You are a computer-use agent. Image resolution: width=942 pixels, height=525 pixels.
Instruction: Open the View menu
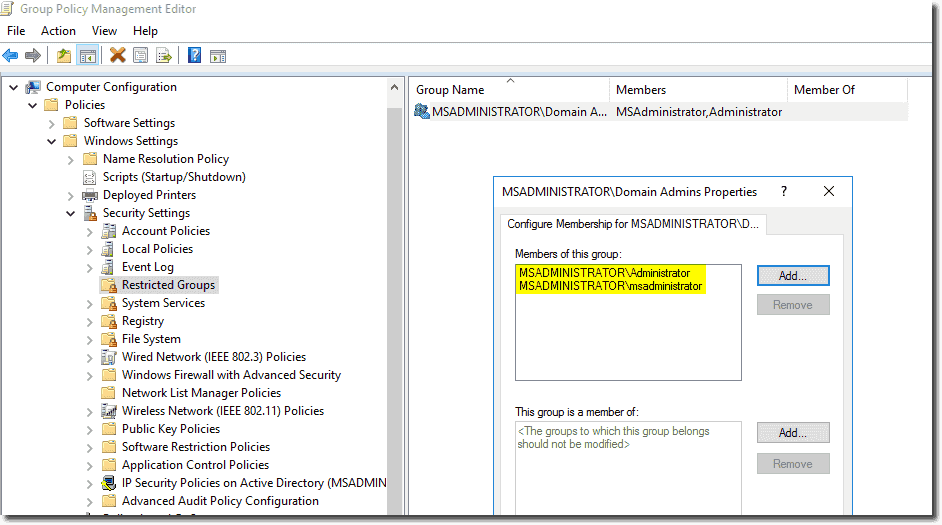(x=104, y=31)
